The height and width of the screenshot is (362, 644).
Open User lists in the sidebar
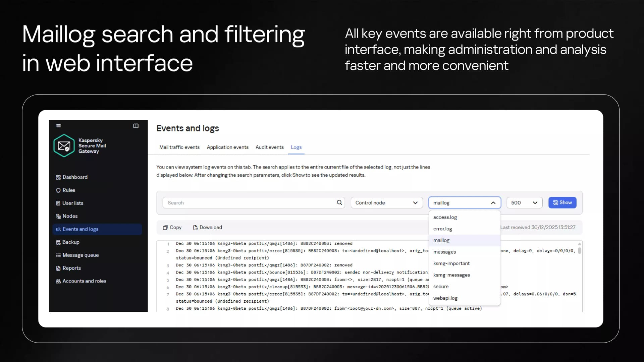[x=73, y=203]
